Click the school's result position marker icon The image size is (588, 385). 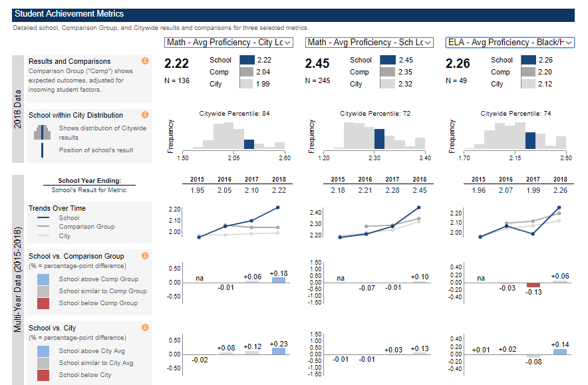(43, 150)
